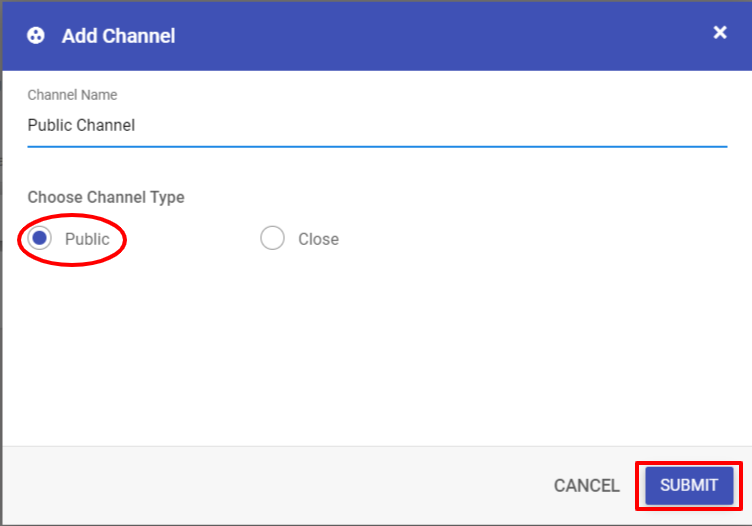Focus the Channel Name input field

[377, 126]
